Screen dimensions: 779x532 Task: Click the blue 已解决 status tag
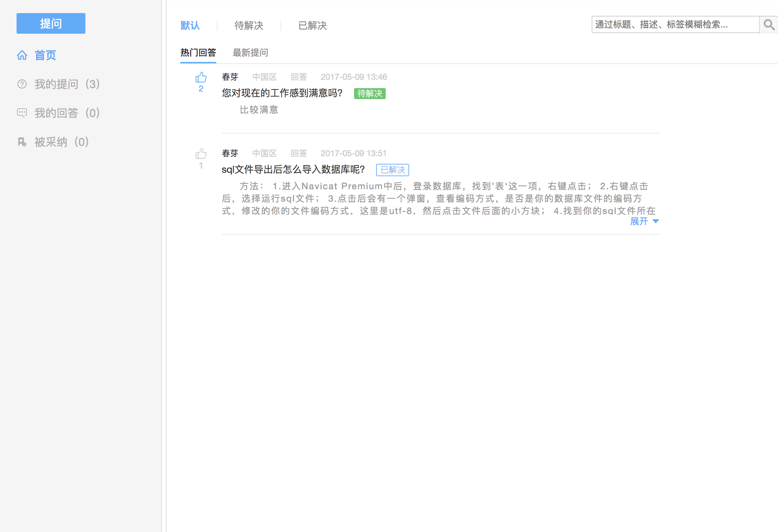click(393, 170)
